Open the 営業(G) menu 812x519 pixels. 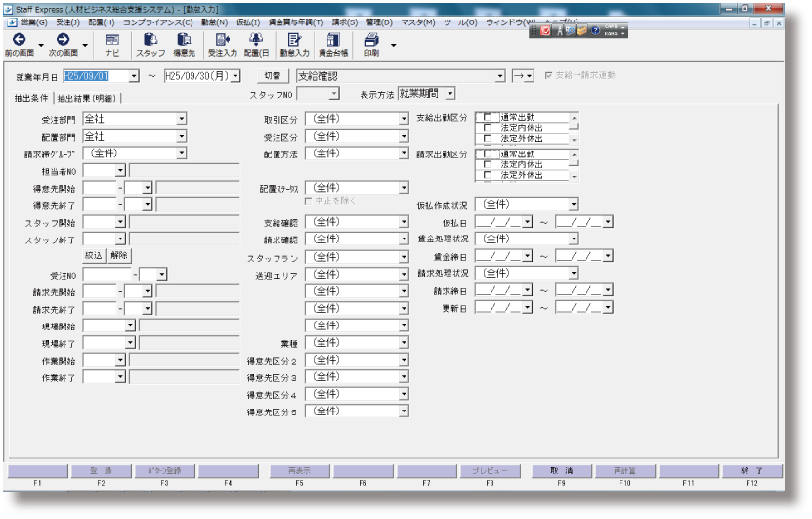tap(33, 22)
